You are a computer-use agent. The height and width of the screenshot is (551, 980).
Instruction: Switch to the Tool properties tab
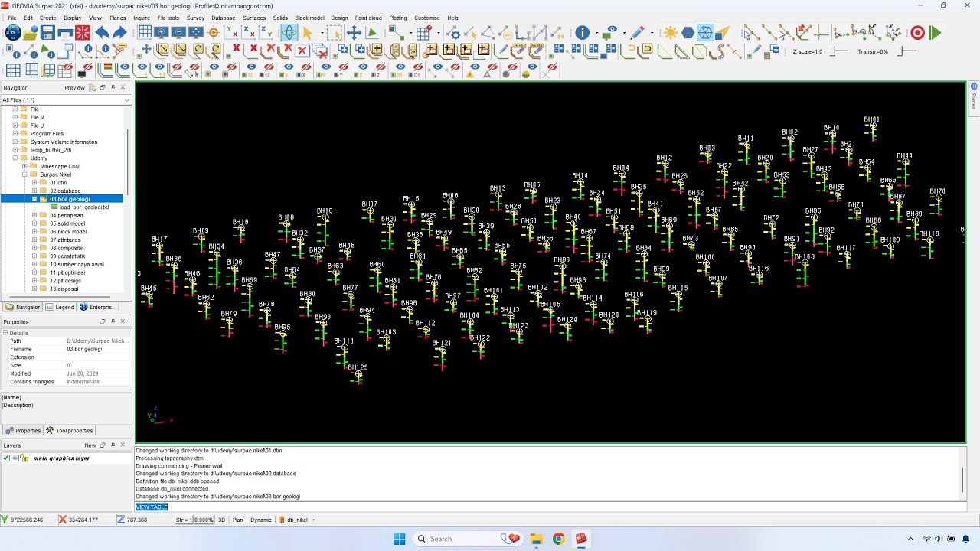tap(70, 431)
